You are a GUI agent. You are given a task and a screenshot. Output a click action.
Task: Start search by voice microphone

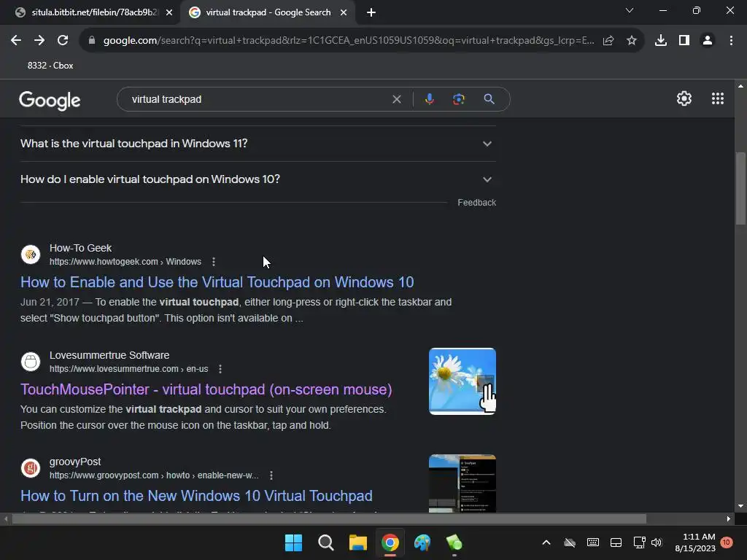[429, 99]
